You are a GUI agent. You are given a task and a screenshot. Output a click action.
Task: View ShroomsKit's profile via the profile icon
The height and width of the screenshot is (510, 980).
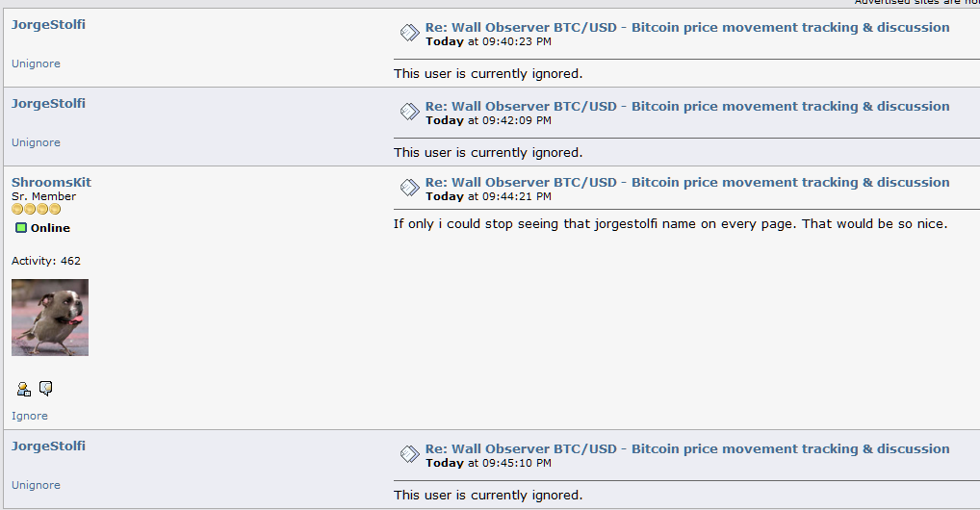pos(24,390)
